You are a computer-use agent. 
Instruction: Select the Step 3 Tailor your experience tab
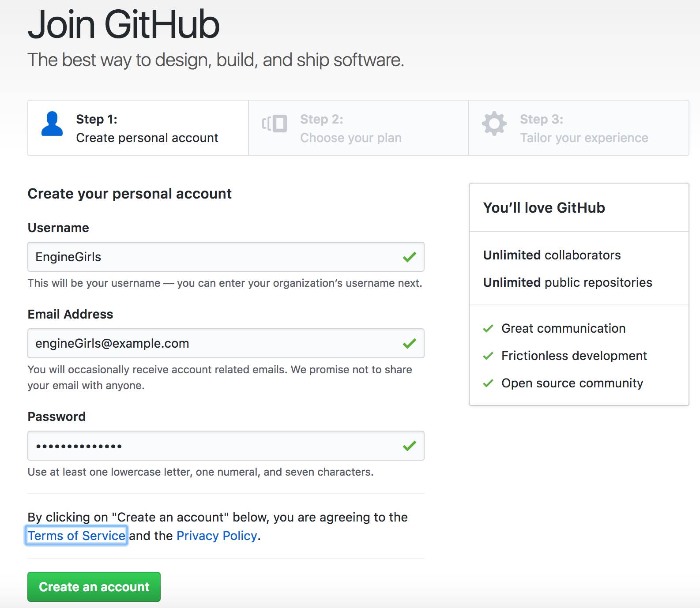(578, 128)
